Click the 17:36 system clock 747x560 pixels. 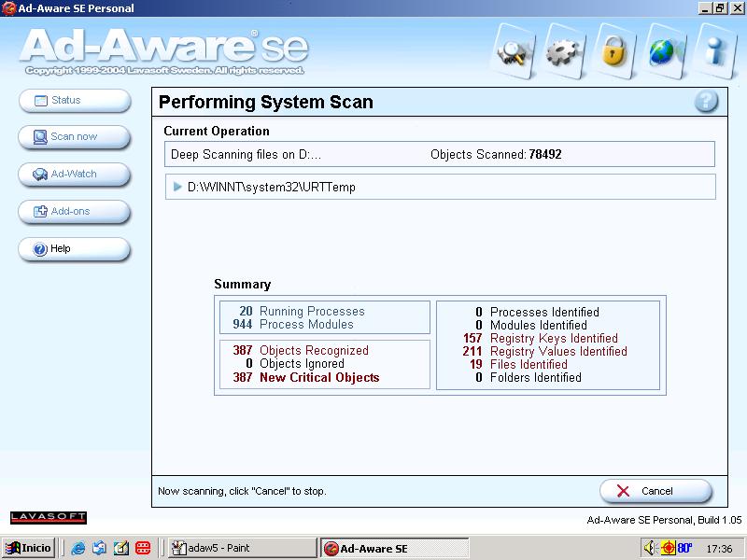coord(719,549)
